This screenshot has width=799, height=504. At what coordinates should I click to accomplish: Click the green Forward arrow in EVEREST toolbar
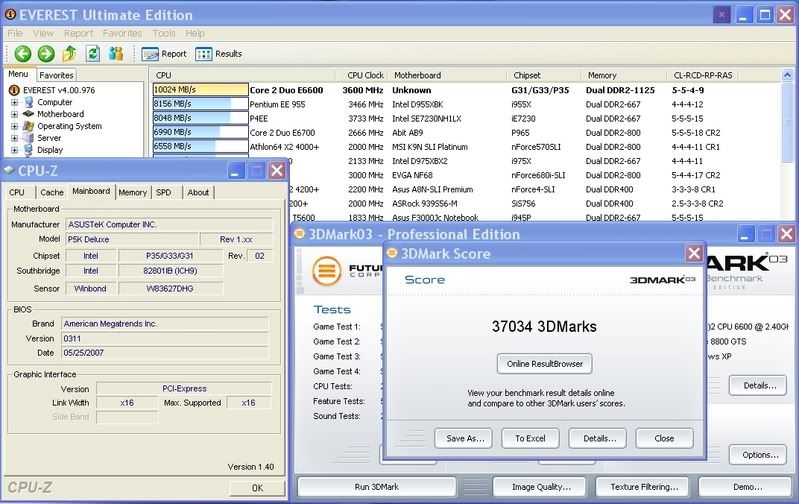point(46,54)
